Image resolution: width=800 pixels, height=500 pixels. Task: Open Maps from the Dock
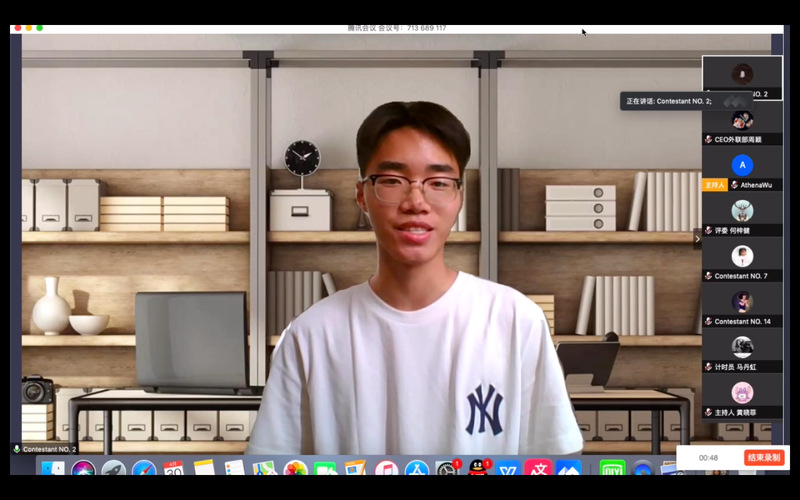(x=264, y=468)
